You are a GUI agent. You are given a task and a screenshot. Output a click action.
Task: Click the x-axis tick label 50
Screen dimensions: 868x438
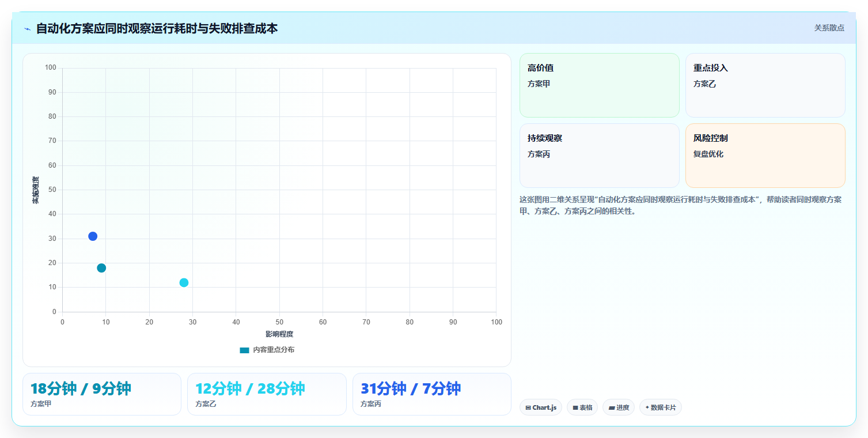click(x=279, y=322)
